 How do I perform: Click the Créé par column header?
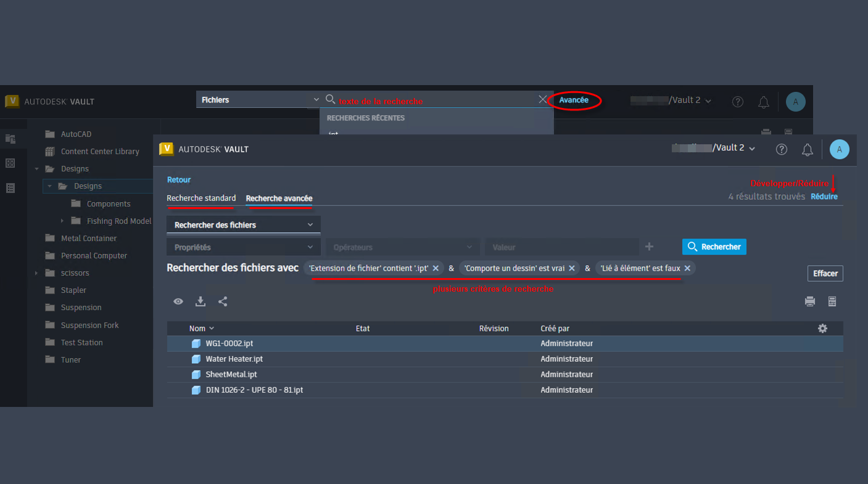click(555, 329)
